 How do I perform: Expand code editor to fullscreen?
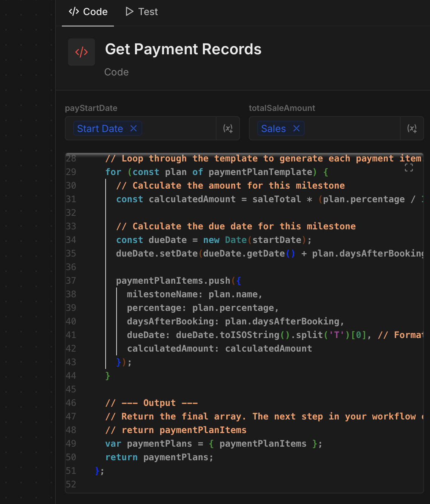pyautogui.click(x=409, y=167)
